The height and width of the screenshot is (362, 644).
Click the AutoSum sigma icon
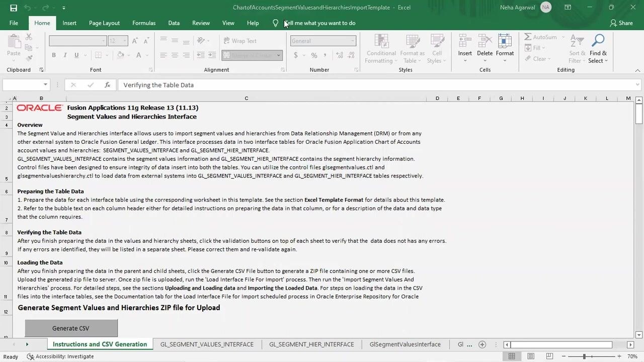(528, 37)
